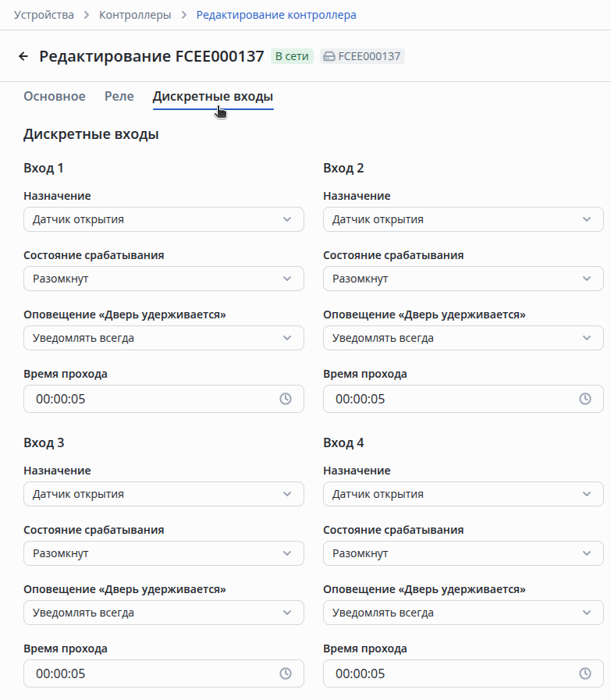Open «Дверь удерживается» dropdown for Вход 3
Screen dimensions: 611x700
[163, 613]
